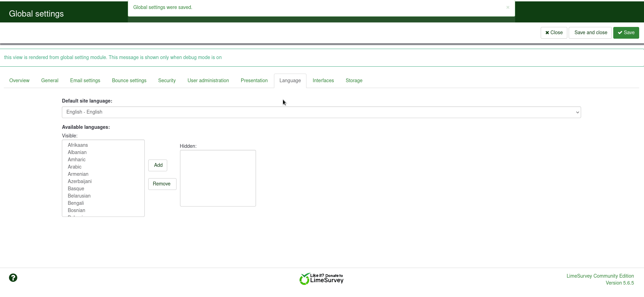The height and width of the screenshot is (297, 644).
Task: Close the global settings page
Action: pyautogui.click(x=554, y=33)
